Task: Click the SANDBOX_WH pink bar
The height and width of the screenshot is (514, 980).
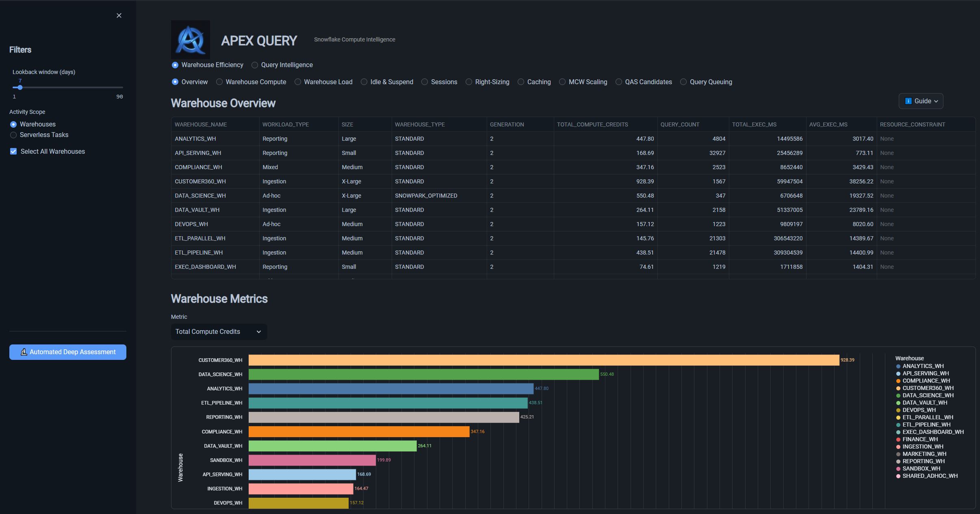Action: point(312,460)
